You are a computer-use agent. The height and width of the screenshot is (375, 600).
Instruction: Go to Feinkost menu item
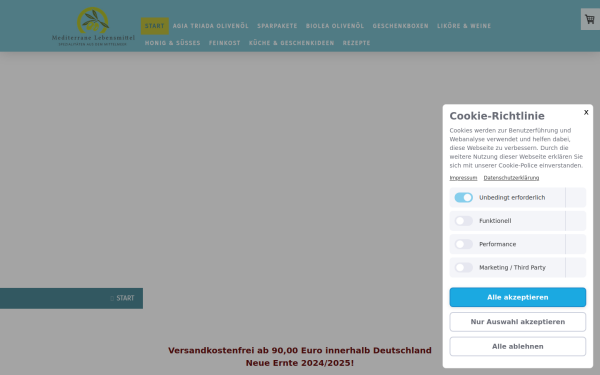(x=225, y=43)
